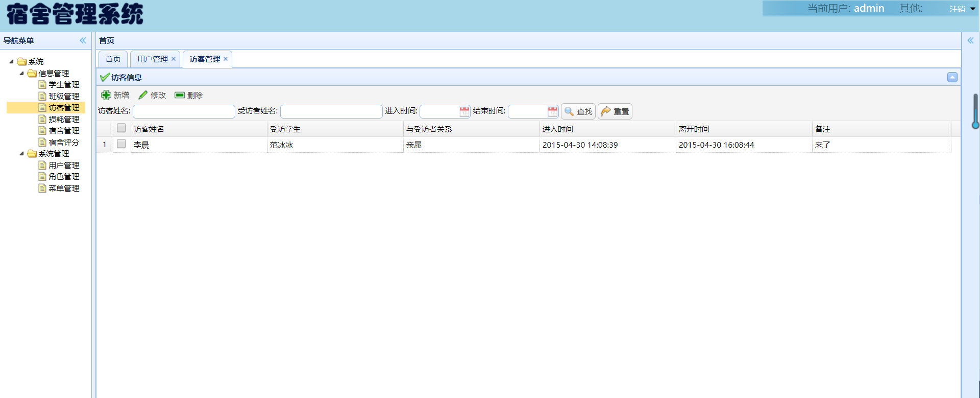
Task: Sort by 与受访者关系 column header
Action: (x=471, y=129)
